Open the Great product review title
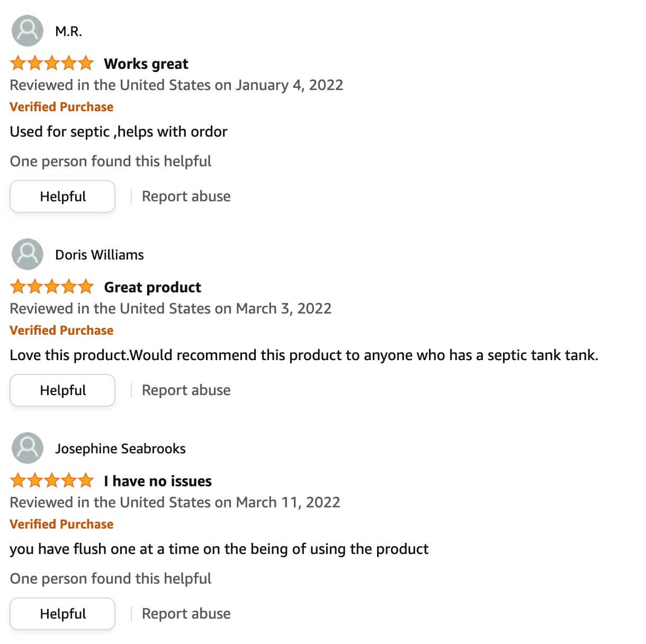 pos(152,288)
